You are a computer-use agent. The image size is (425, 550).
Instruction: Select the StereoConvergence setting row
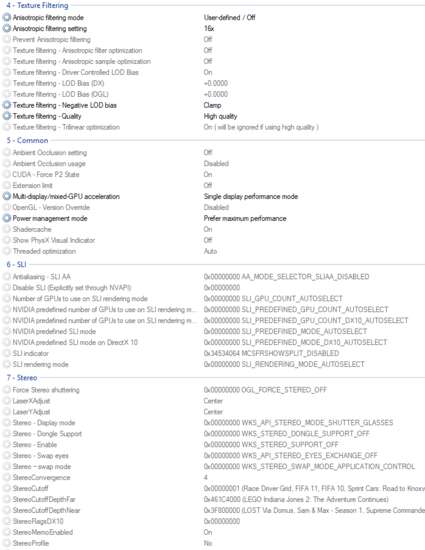point(212,477)
